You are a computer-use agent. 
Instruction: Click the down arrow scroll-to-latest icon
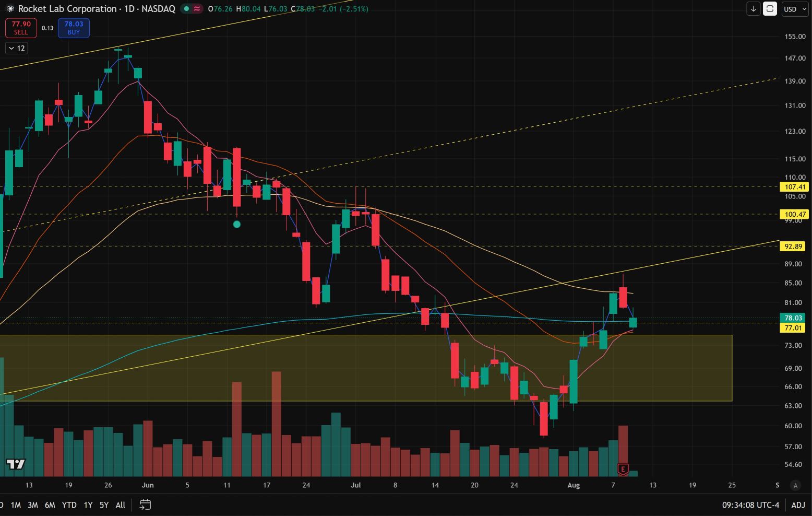(x=753, y=9)
